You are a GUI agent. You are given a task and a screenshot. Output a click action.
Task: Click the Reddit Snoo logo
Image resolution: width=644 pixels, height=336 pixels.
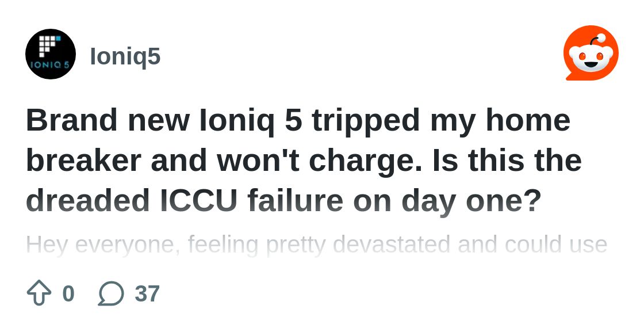pos(591,53)
